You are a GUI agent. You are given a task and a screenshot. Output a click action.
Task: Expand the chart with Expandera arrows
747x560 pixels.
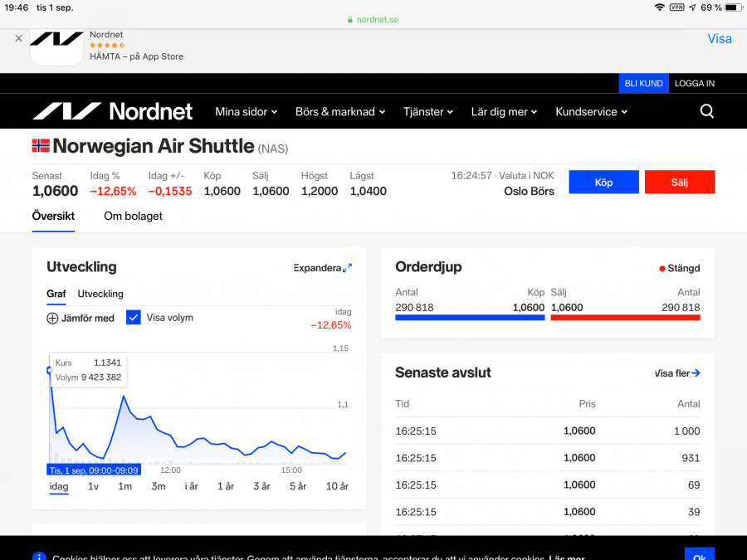tap(347, 268)
